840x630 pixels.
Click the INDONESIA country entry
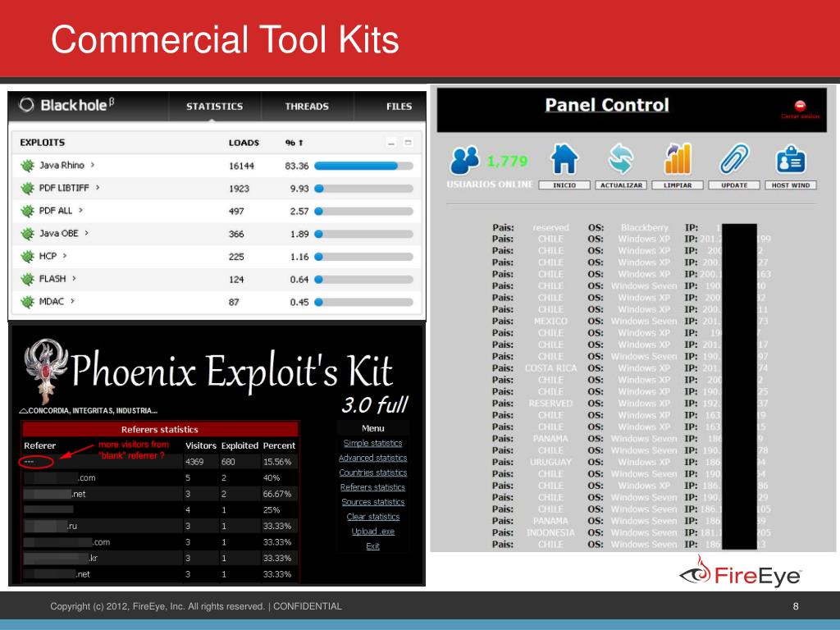[x=550, y=533]
